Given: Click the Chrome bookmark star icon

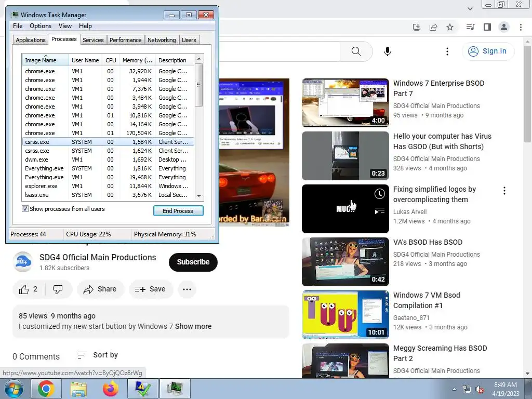Looking at the screenshot, I should point(450,27).
